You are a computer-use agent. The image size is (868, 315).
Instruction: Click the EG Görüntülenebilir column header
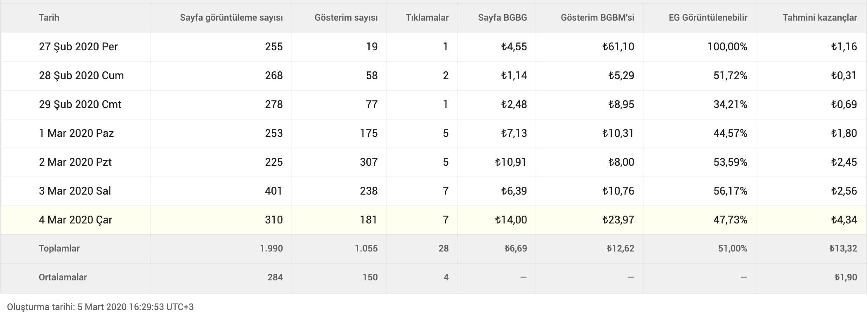[708, 17]
